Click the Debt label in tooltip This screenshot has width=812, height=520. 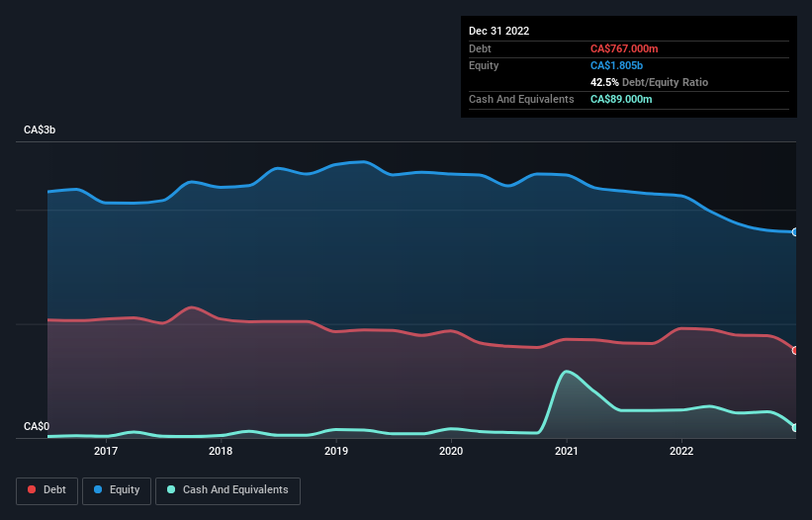point(480,48)
